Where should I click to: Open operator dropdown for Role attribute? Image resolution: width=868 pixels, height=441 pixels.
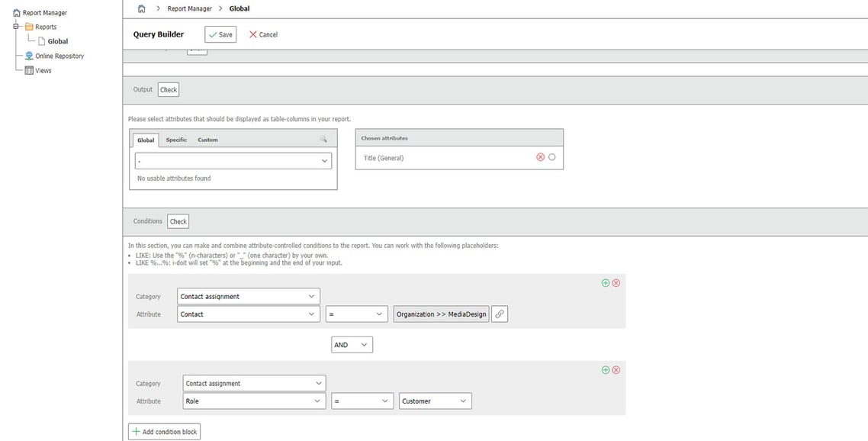362,401
